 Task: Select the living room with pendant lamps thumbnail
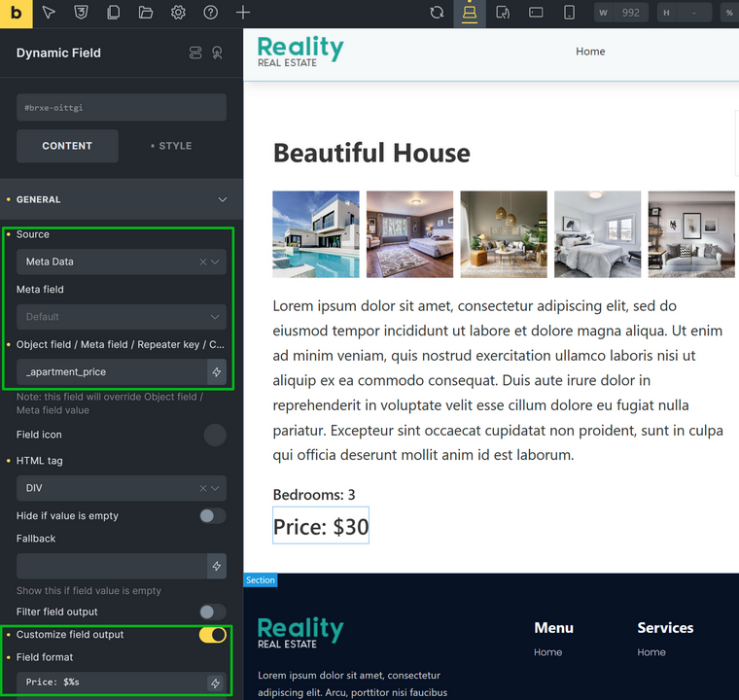click(x=504, y=234)
